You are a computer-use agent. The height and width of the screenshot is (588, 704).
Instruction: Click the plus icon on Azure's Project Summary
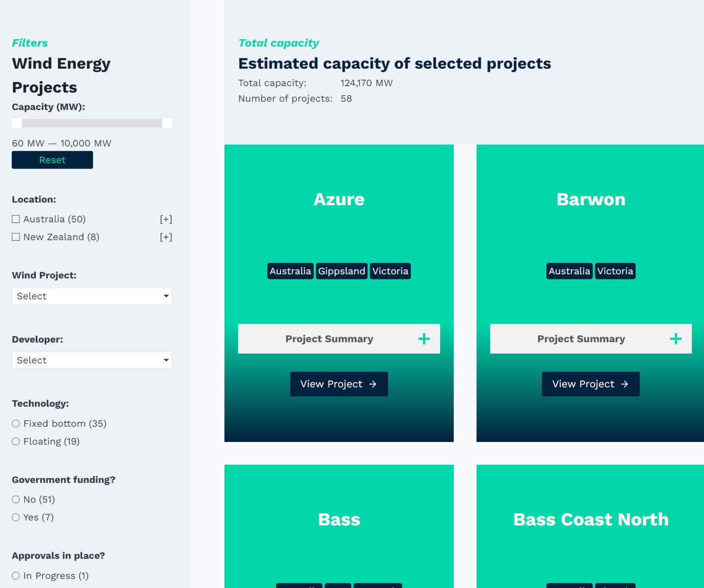tap(424, 339)
